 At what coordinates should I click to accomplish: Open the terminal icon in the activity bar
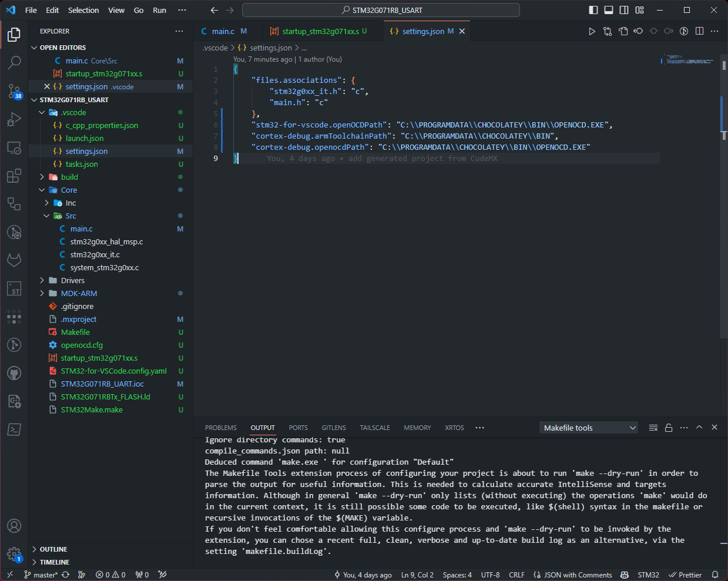[x=14, y=429]
